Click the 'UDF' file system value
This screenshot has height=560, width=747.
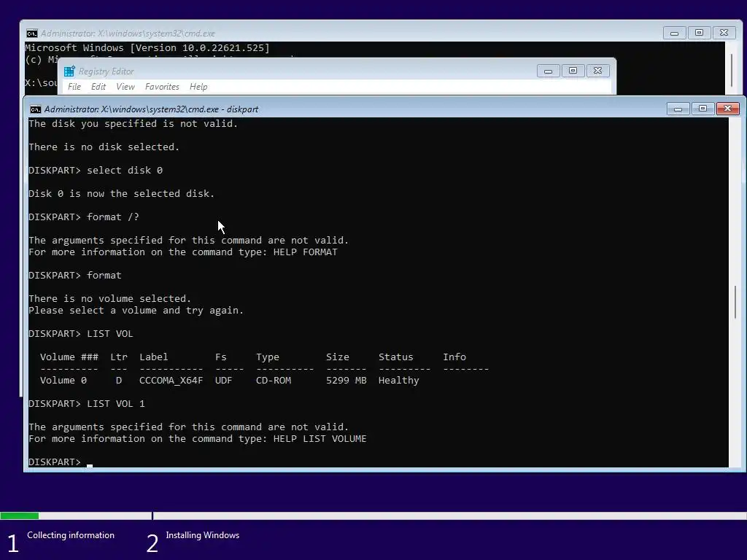(x=223, y=381)
